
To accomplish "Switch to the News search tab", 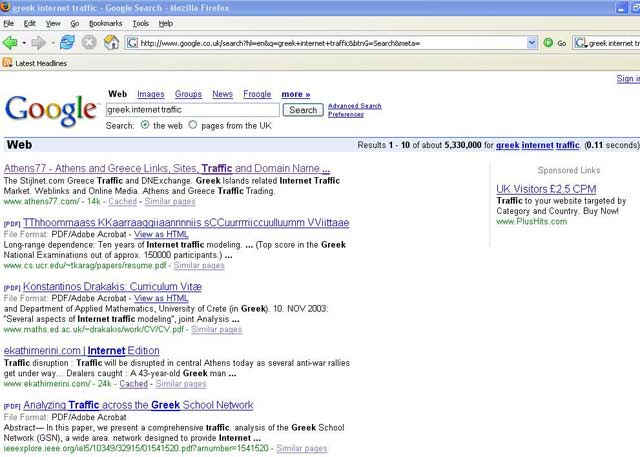I will (x=222, y=94).
